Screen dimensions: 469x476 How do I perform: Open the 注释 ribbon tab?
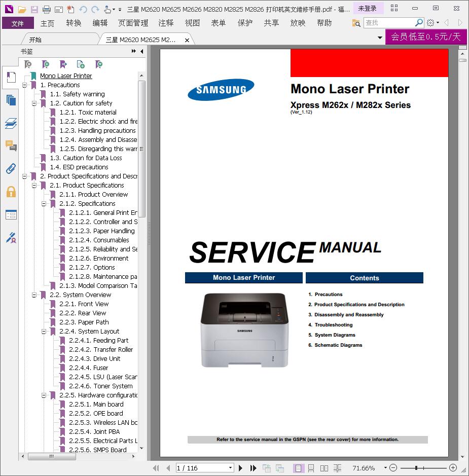click(x=166, y=23)
